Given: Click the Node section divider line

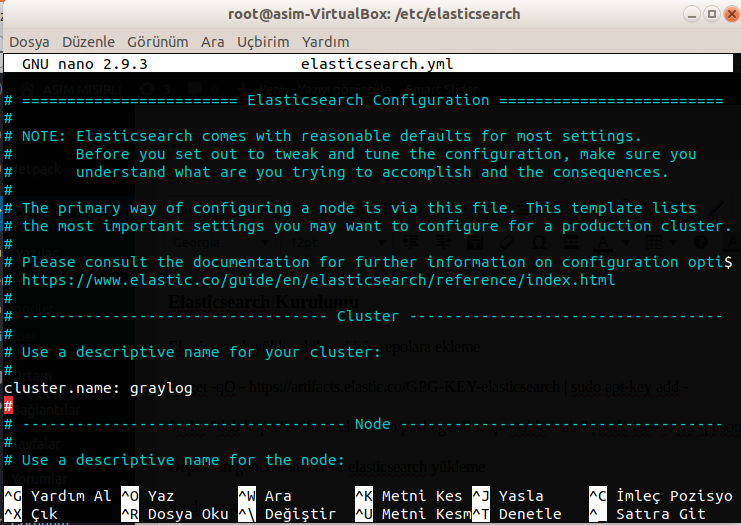Looking at the screenshot, I should pyautogui.click(x=364, y=424).
